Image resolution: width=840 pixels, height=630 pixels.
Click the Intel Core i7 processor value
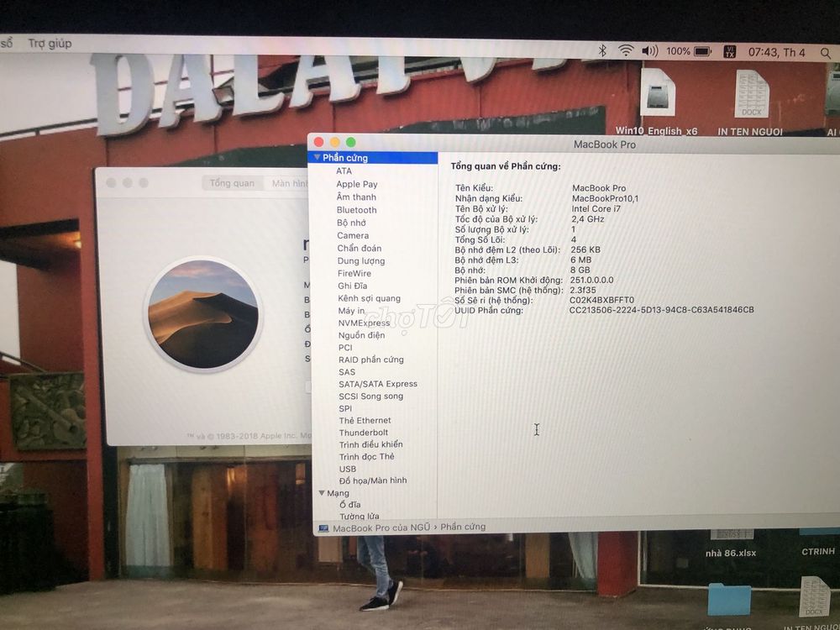596,209
